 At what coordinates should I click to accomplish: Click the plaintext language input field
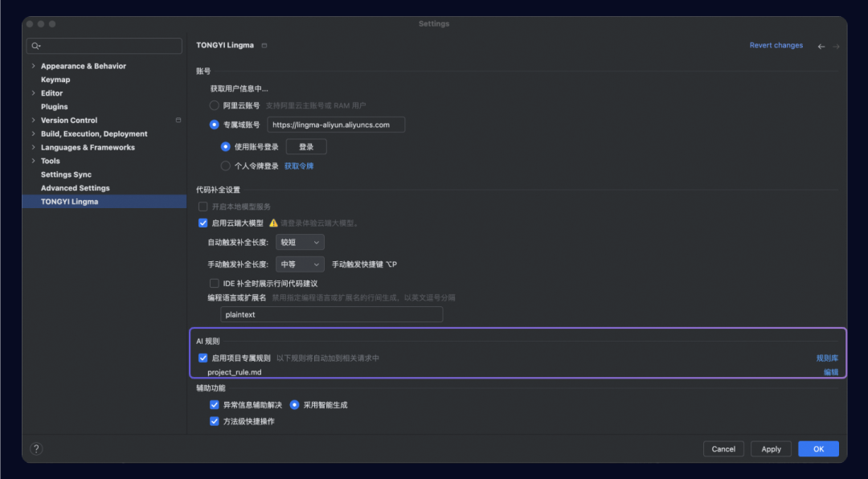click(332, 314)
